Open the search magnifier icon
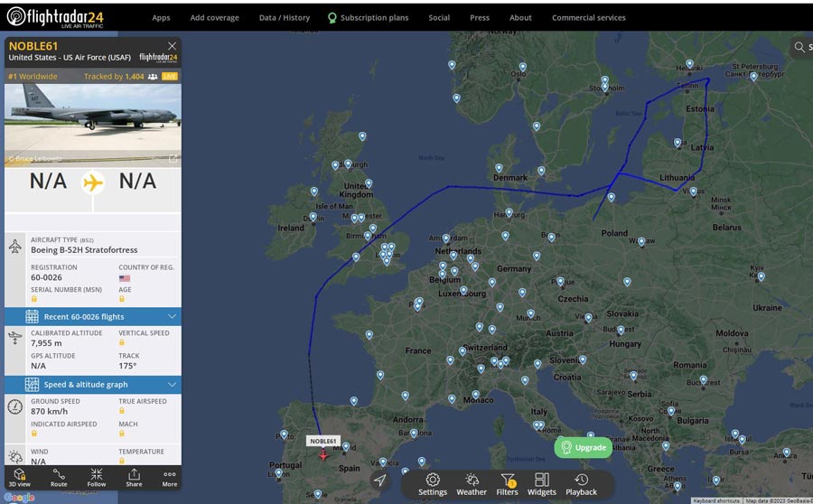This screenshot has width=813, height=504. (x=799, y=47)
